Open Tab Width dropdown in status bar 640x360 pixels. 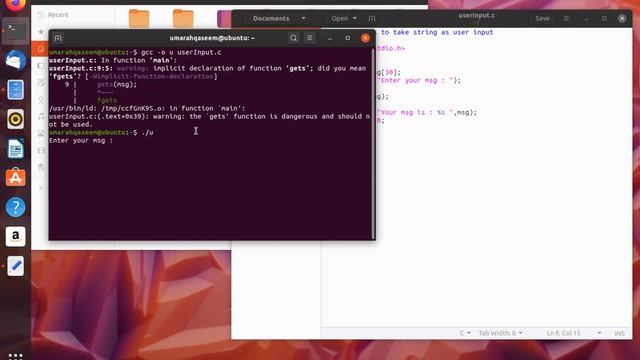(500, 333)
